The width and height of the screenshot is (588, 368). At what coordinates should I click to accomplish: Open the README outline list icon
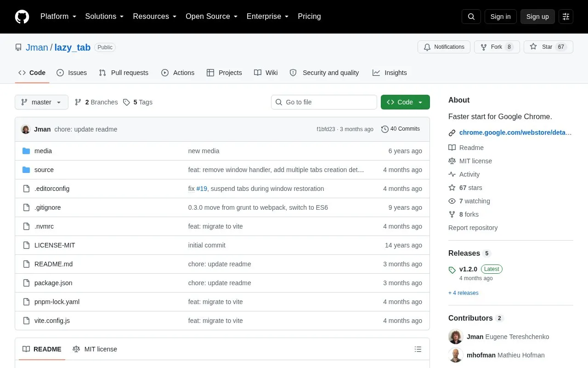(x=418, y=349)
